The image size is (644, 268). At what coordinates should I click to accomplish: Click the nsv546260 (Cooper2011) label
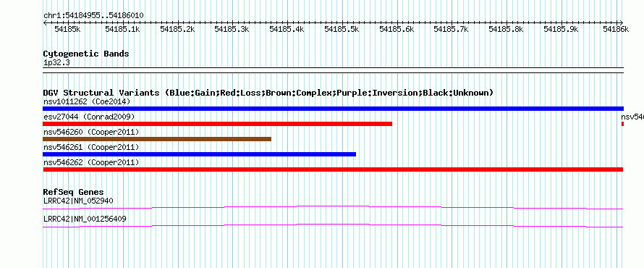[x=91, y=132]
